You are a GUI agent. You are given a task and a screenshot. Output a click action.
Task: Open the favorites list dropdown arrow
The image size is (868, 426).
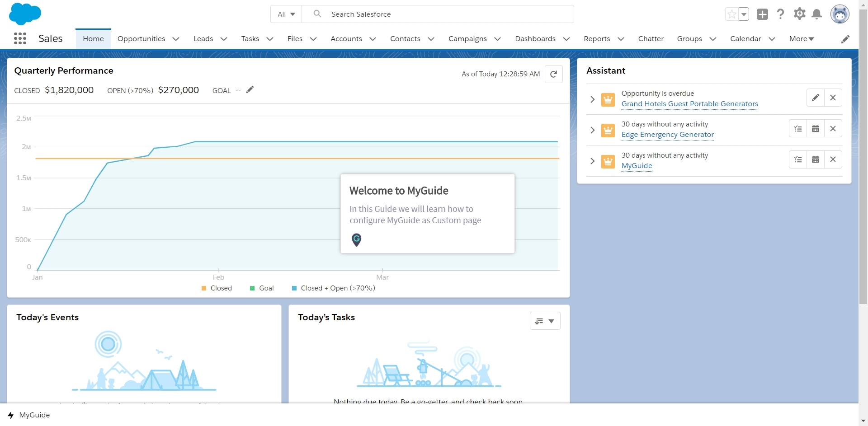point(744,14)
